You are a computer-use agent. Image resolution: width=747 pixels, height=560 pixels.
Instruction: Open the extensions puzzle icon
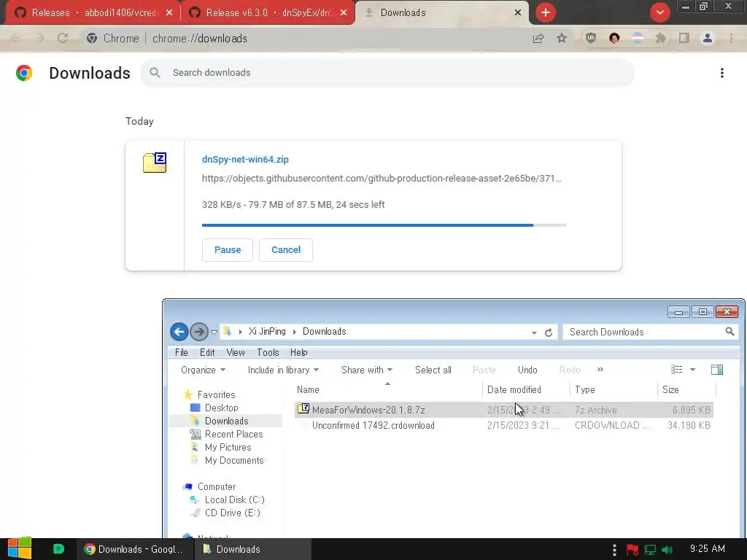(x=660, y=39)
